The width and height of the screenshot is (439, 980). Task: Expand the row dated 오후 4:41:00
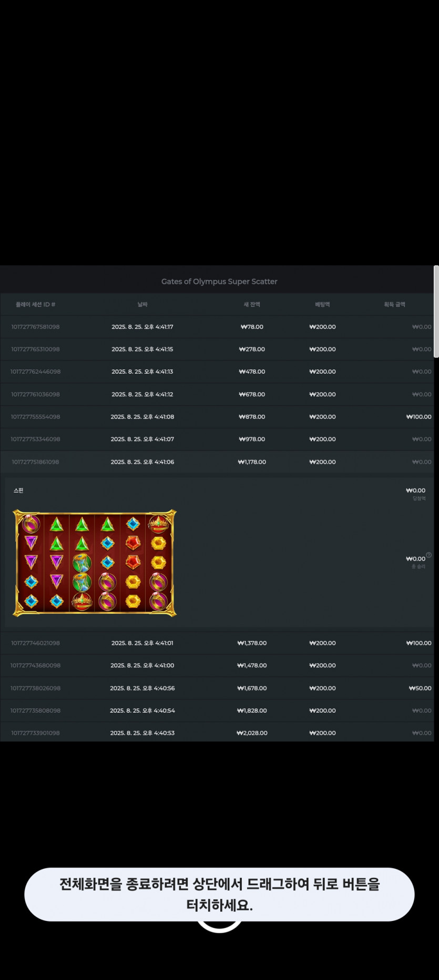pyautogui.click(x=217, y=666)
